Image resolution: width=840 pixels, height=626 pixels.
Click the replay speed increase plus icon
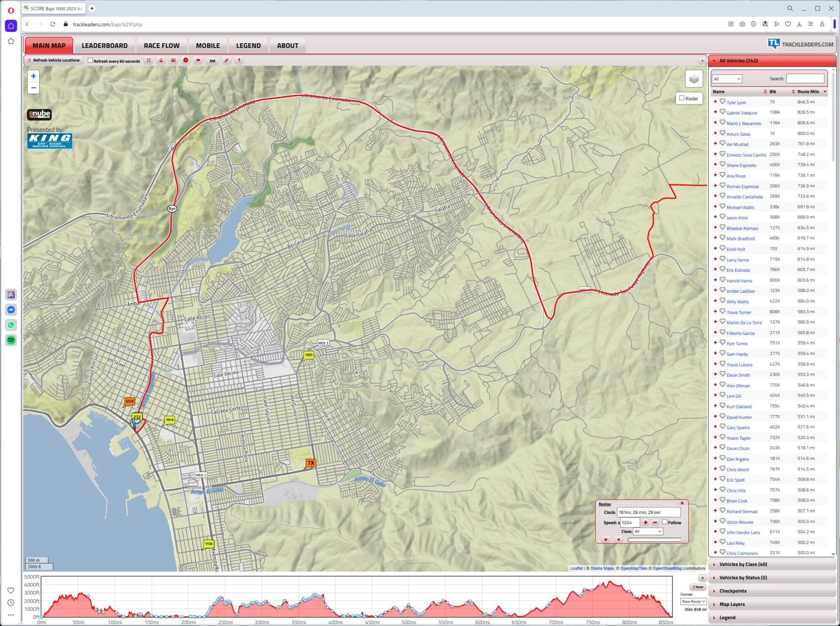pos(646,522)
